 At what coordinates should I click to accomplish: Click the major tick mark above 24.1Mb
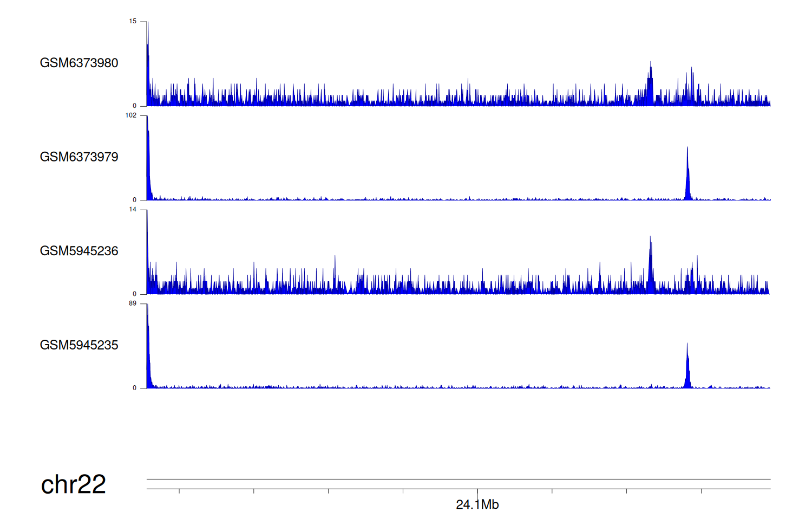pos(477,491)
